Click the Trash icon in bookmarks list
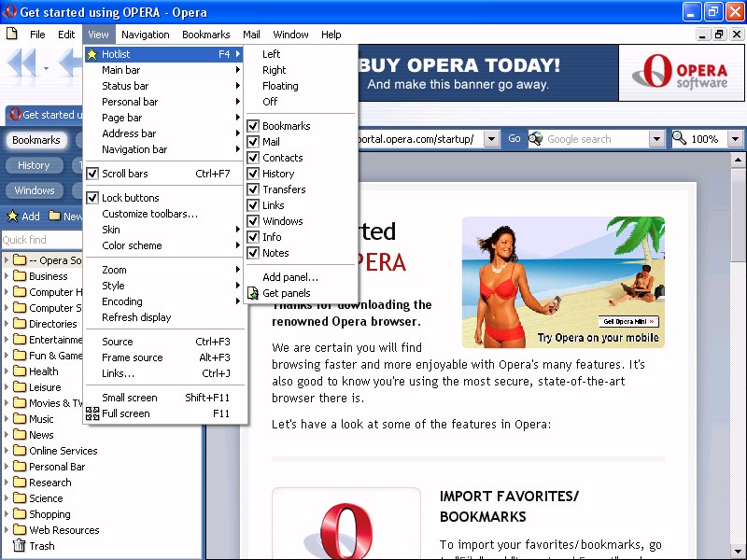Viewport: 747px width, 560px height. [x=19, y=546]
